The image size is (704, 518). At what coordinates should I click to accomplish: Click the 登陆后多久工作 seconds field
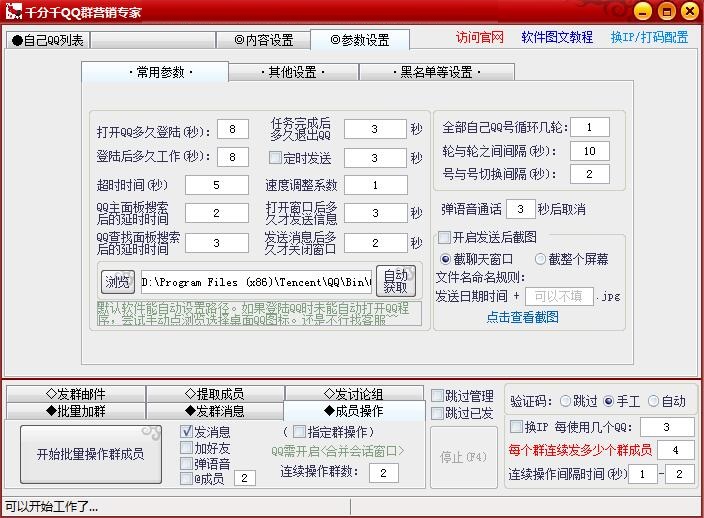[233, 157]
